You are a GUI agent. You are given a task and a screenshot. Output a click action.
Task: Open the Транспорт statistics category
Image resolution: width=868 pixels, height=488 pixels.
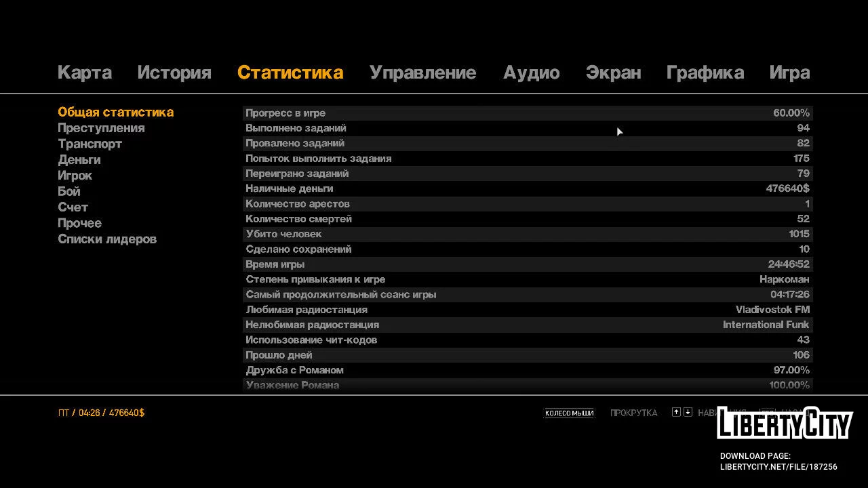[x=90, y=144]
